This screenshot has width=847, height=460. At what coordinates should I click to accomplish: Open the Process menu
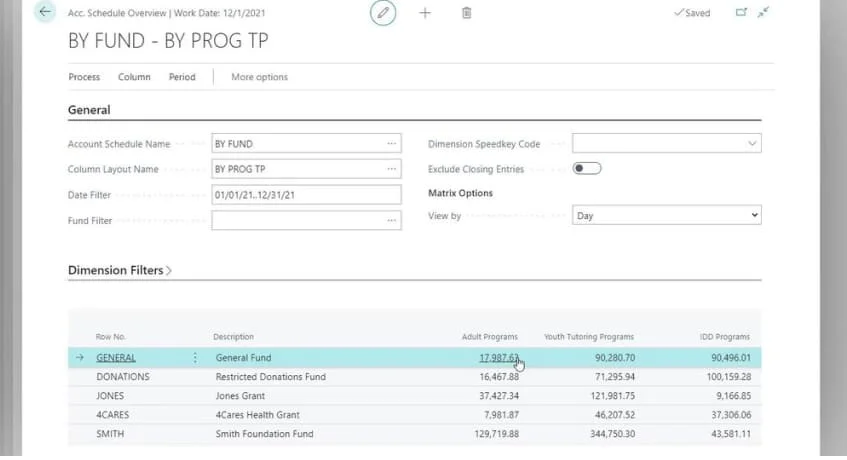[84, 77]
